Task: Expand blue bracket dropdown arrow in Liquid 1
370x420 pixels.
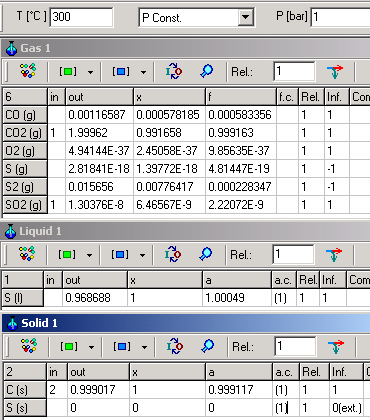Action: pos(142,255)
